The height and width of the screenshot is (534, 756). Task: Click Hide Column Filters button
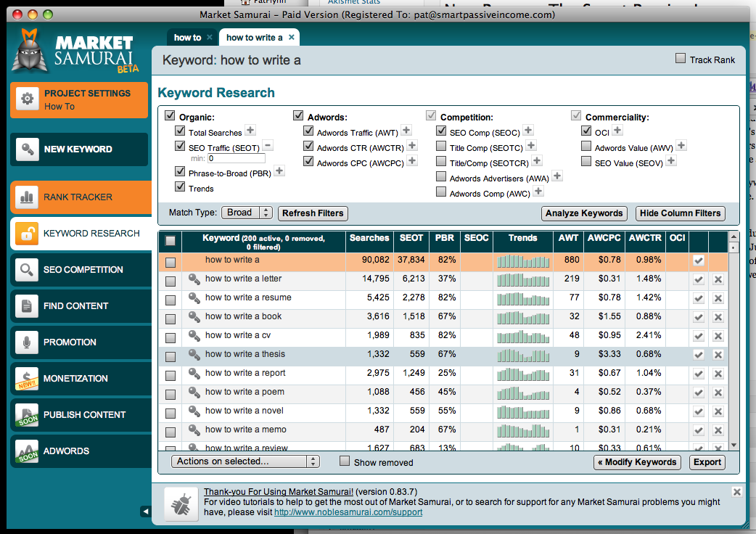coord(681,213)
